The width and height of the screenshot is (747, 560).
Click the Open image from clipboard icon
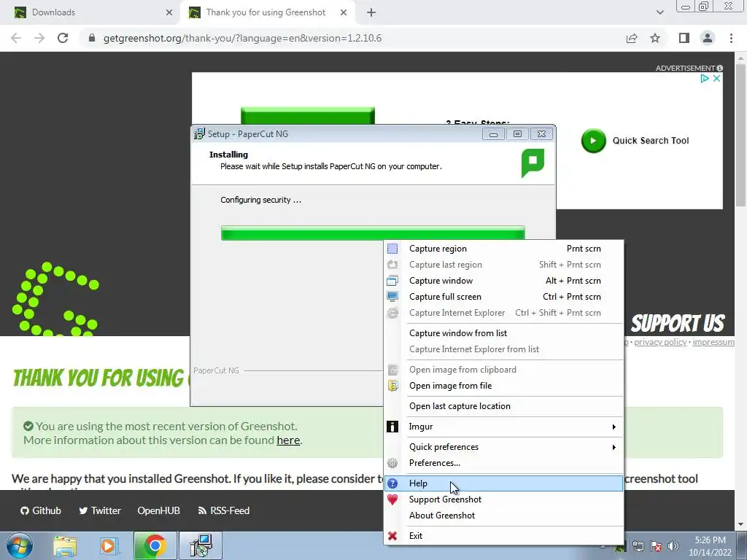[x=392, y=370]
